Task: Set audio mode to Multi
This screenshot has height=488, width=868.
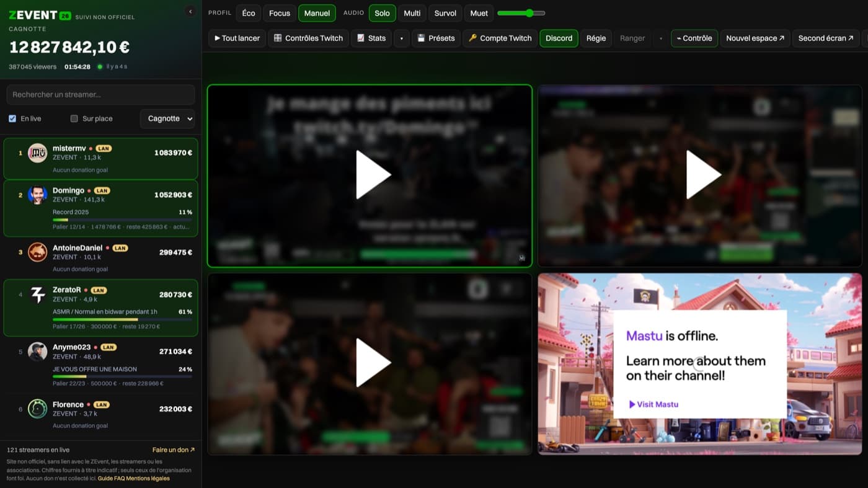Action: point(412,13)
